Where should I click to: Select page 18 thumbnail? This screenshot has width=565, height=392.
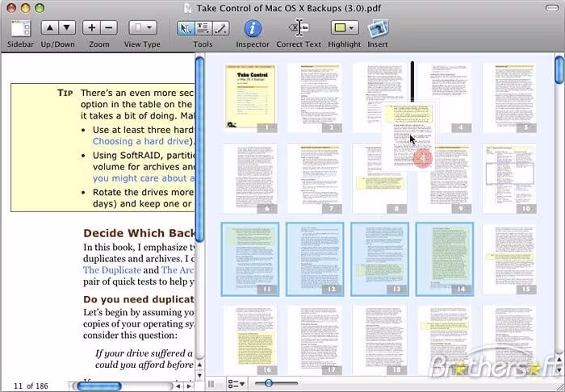pos(380,340)
